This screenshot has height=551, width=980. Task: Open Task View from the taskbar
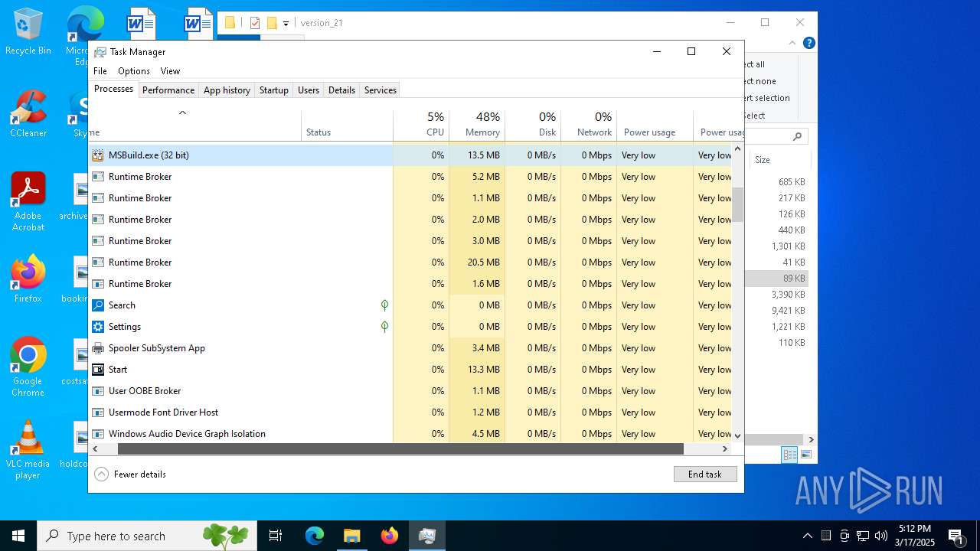[x=276, y=536]
